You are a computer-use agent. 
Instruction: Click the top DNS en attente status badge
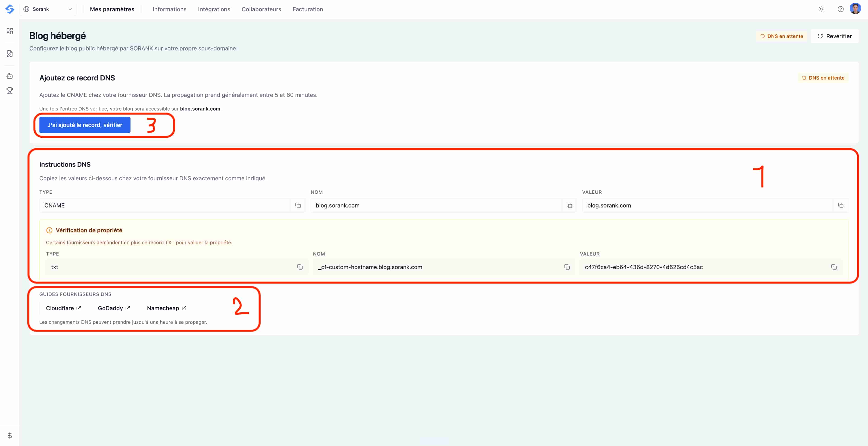coord(782,36)
